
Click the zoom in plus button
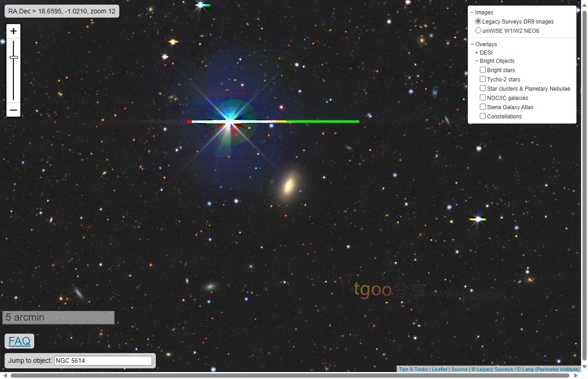tap(13, 31)
